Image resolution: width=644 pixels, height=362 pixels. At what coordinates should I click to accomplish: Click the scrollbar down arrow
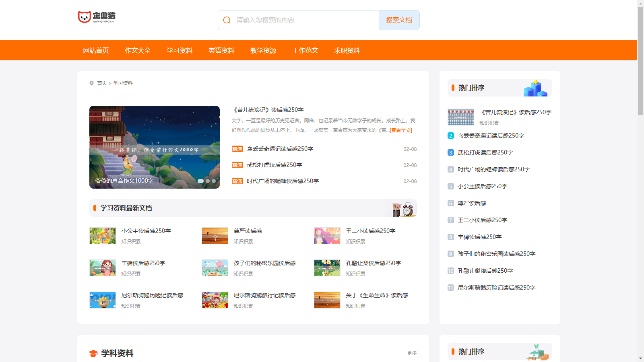pos(640,358)
